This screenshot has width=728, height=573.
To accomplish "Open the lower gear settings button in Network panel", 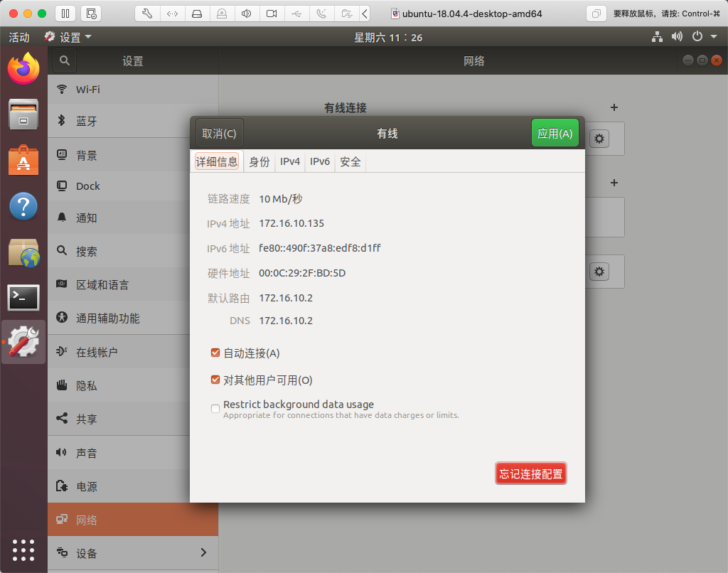I will [x=599, y=272].
